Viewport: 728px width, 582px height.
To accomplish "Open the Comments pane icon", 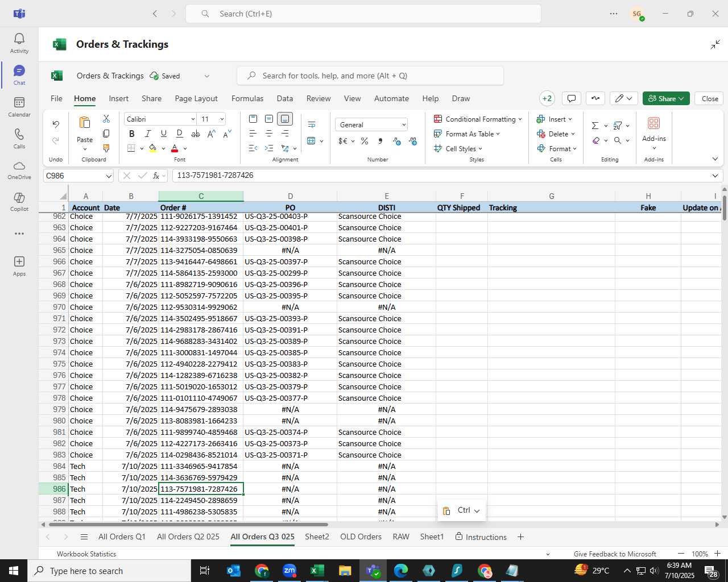I will [x=572, y=98].
